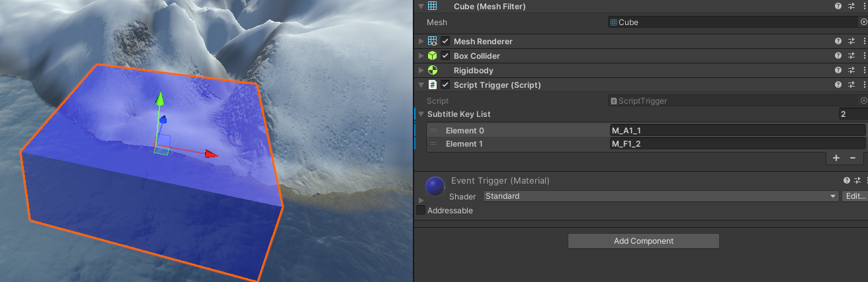Open the Box Collider context menu
The image size is (868, 282).
pyautogui.click(x=864, y=55)
